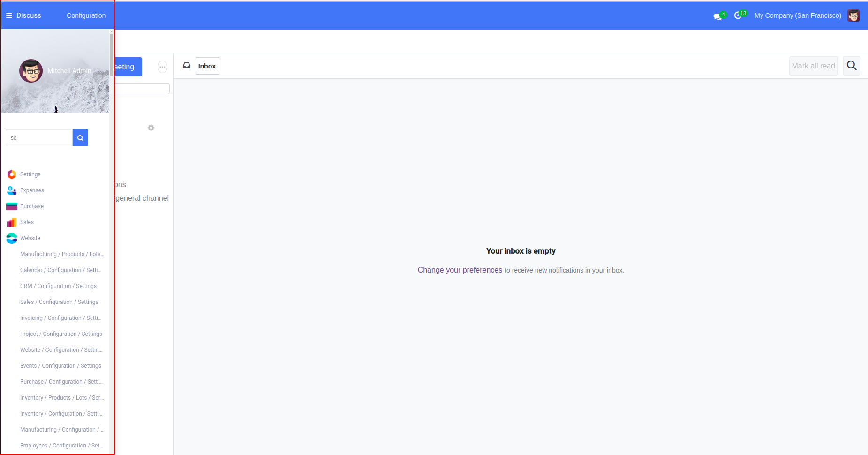Click the menu search input field
The height and width of the screenshot is (455, 868).
[39, 138]
